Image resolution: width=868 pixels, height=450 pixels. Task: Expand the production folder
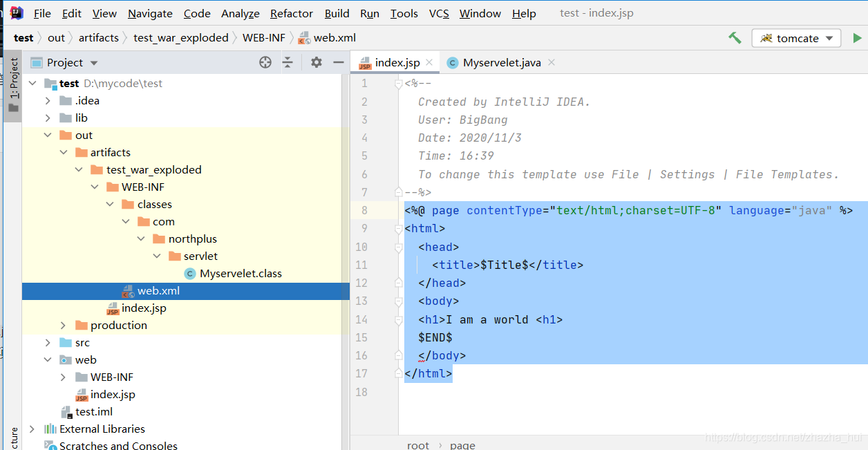pos(64,326)
